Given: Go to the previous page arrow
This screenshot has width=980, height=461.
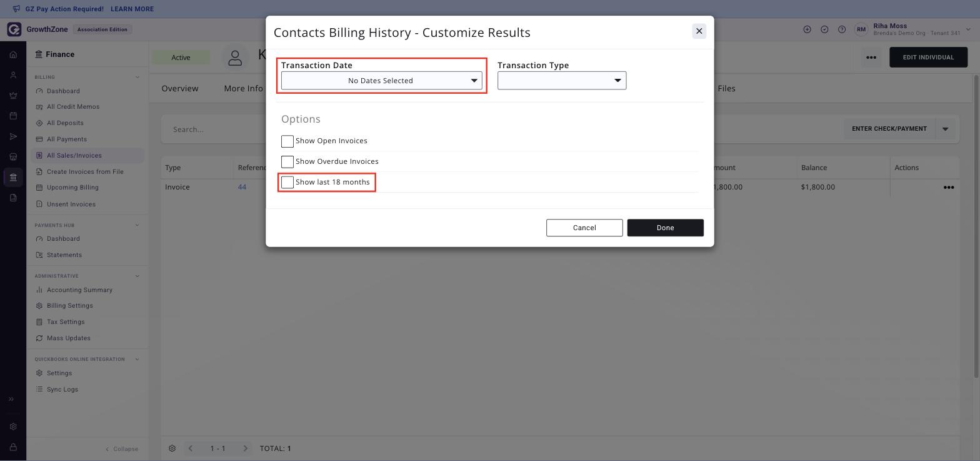Looking at the screenshot, I should pos(191,448).
